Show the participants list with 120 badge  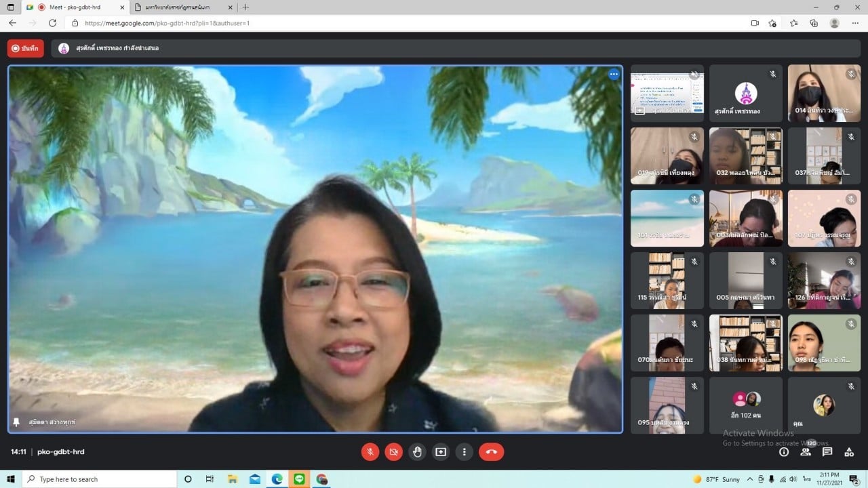(806, 452)
